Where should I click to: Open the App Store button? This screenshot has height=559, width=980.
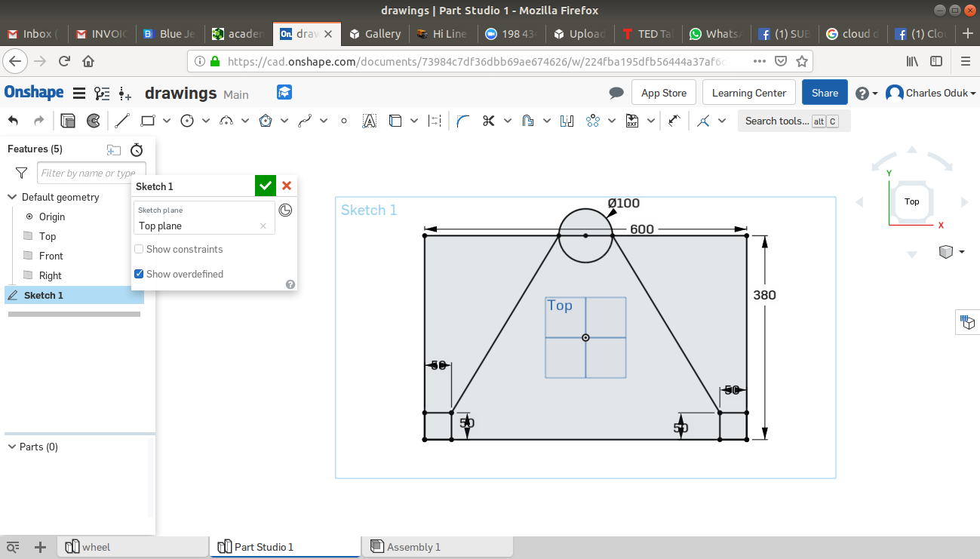pos(664,93)
